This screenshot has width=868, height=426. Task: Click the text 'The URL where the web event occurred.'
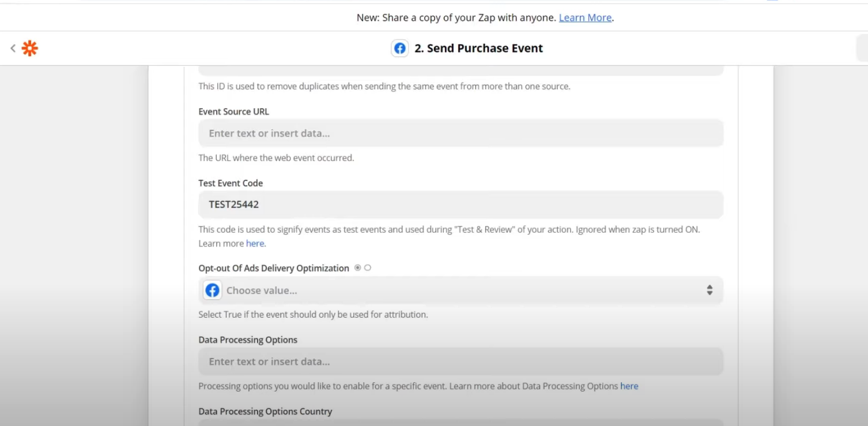(276, 158)
